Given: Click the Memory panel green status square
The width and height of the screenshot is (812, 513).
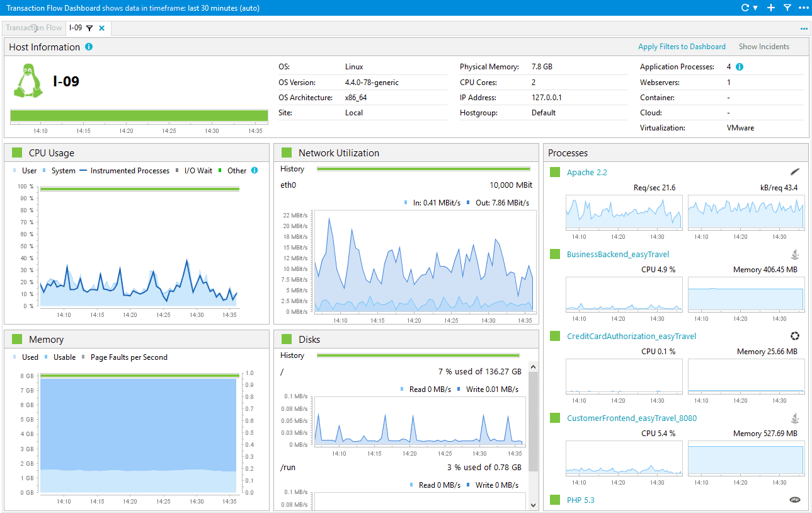Looking at the screenshot, I should 17,339.
